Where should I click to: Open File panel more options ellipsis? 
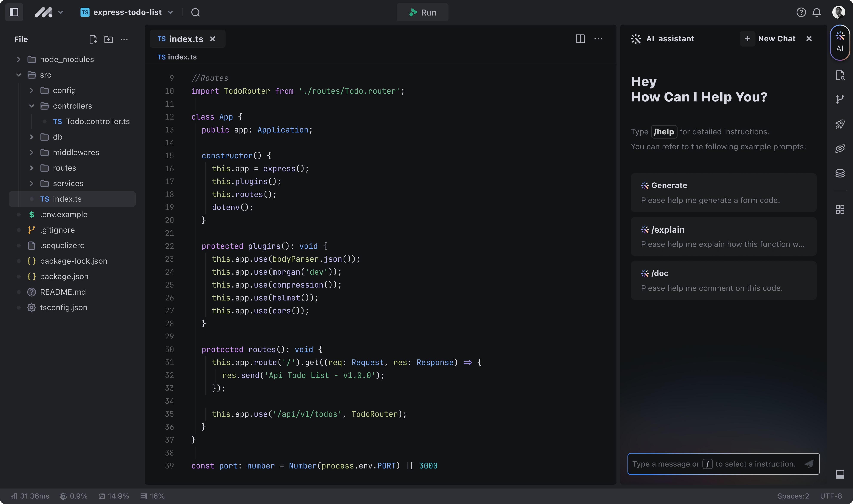click(124, 39)
